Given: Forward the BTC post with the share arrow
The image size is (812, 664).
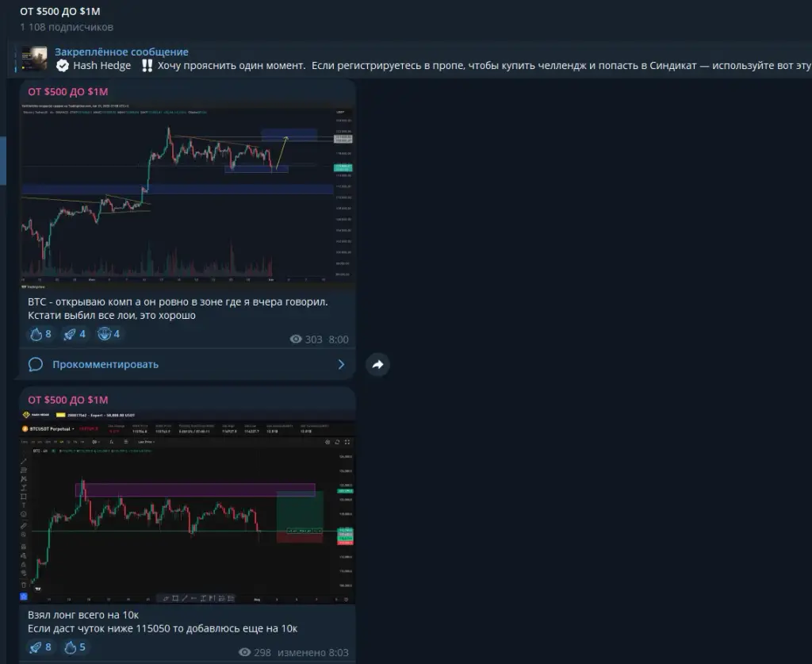Looking at the screenshot, I should coord(378,365).
